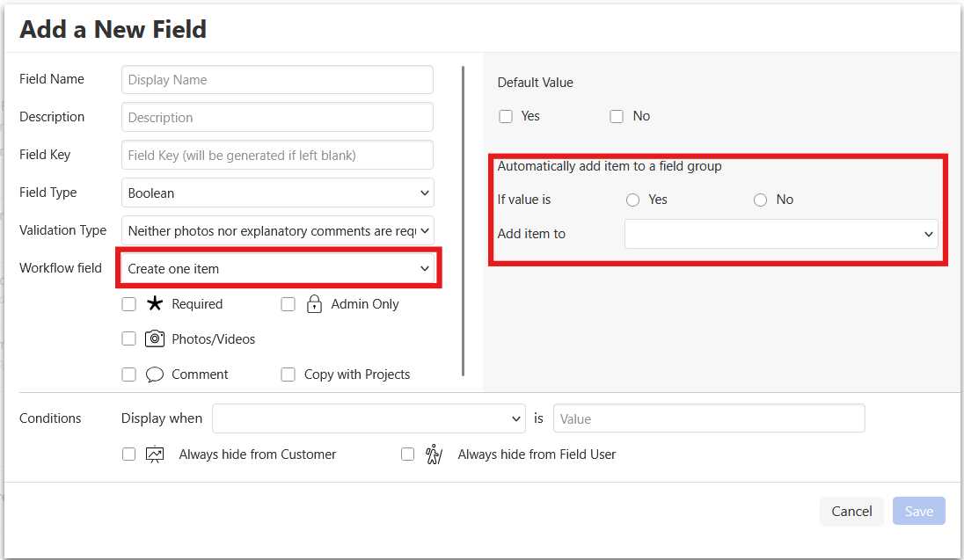Focus the condition Value text box
Image resolution: width=964 pixels, height=560 pixels.
(x=709, y=418)
